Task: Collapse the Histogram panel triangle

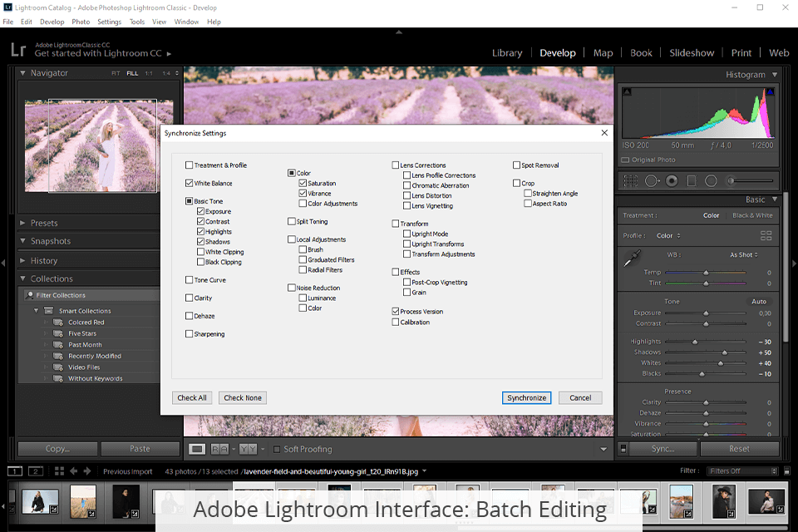Action: pos(775,75)
